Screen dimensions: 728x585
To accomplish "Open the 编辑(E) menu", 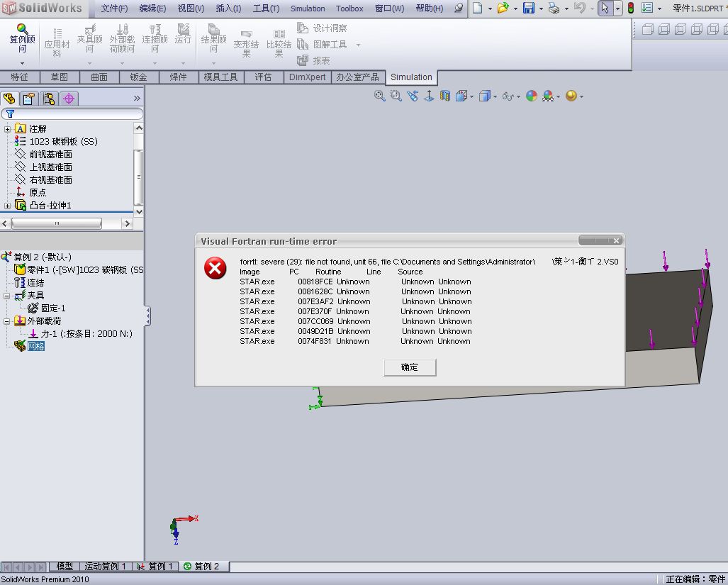I will pos(152,9).
